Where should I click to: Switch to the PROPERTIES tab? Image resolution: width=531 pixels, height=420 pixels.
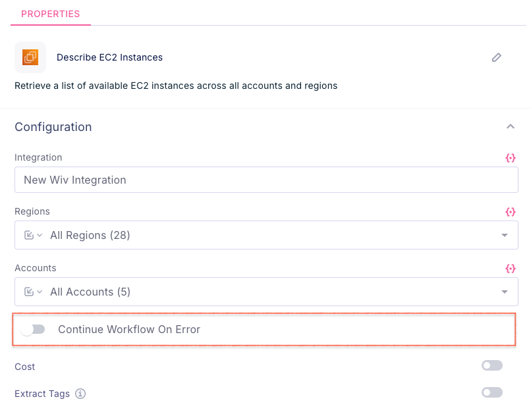[x=51, y=14]
